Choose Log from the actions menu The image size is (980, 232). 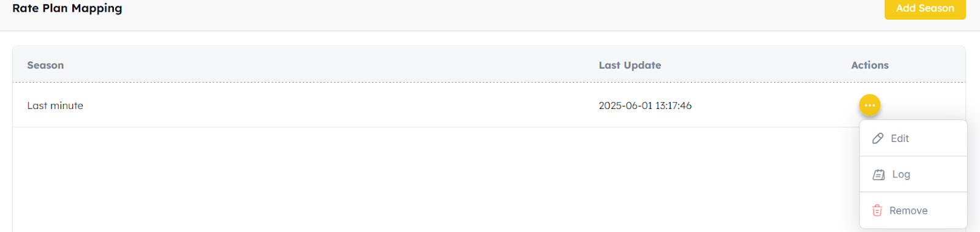pyautogui.click(x=913, y=174)
